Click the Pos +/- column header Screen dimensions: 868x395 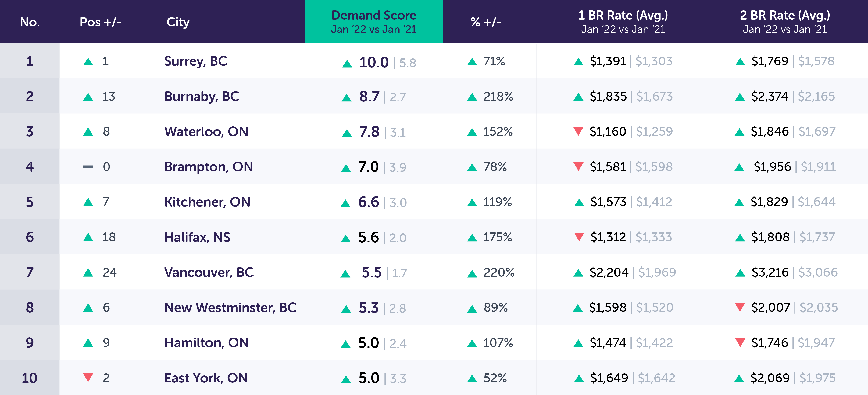click(x=100, y=22)
